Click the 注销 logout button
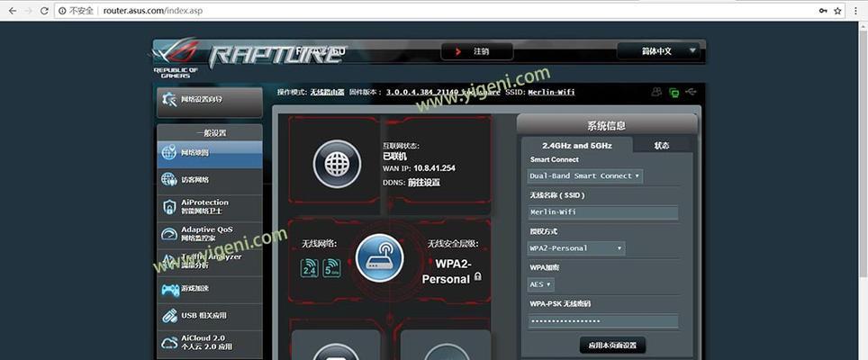 (477, 51)
